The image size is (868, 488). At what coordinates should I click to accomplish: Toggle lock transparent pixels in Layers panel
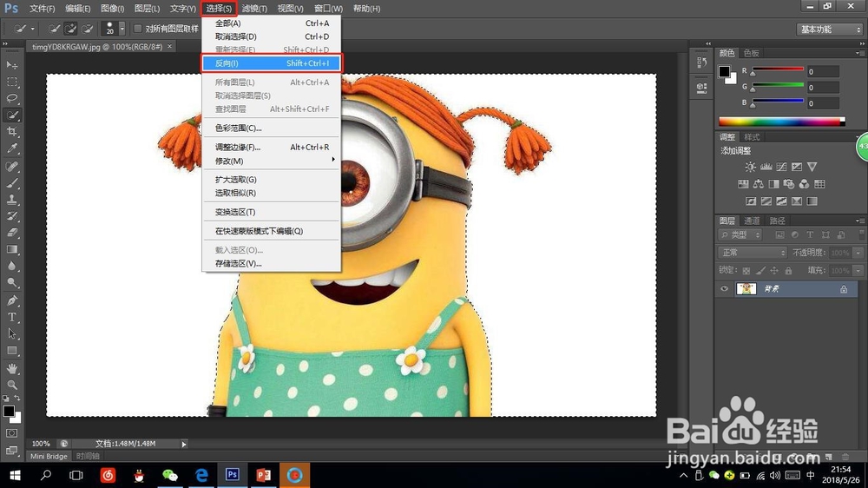coord(746,270)
